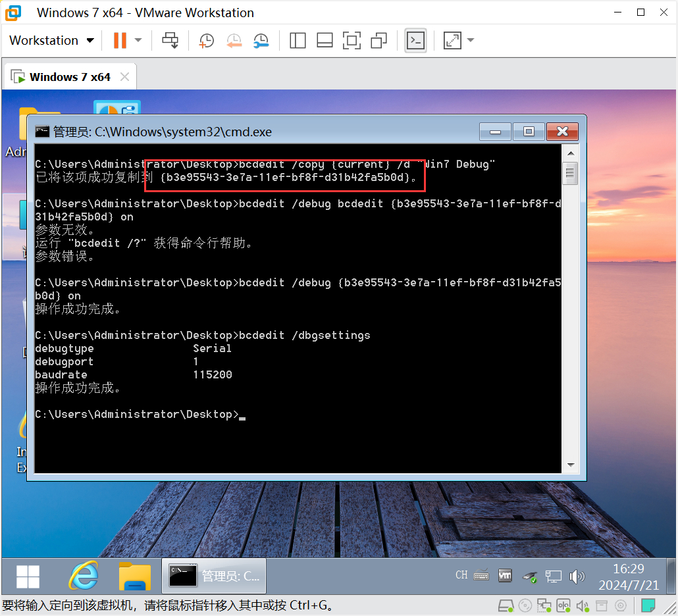Screen dimensions: 678x616
Task: Toggle the library sidebar panel
Action: click(x=298, y=40)
